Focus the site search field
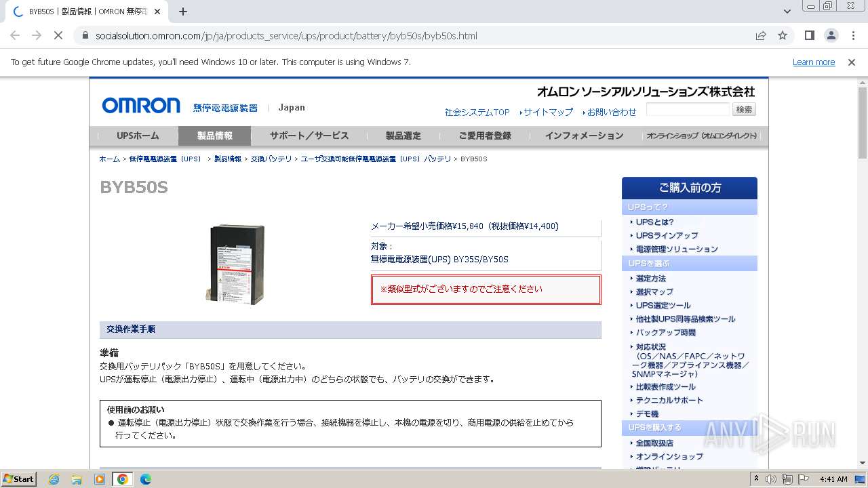Viewport: 868px width, 488px height. tap(688, 109)
